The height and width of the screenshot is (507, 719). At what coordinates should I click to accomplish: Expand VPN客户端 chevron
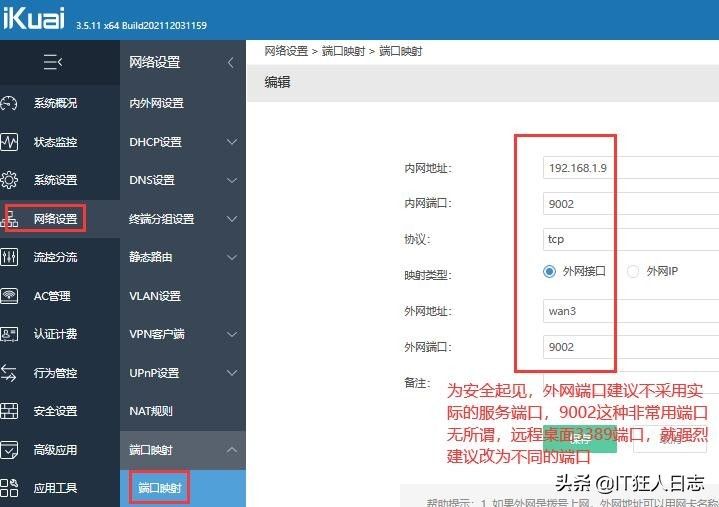[x=232, y=334]
